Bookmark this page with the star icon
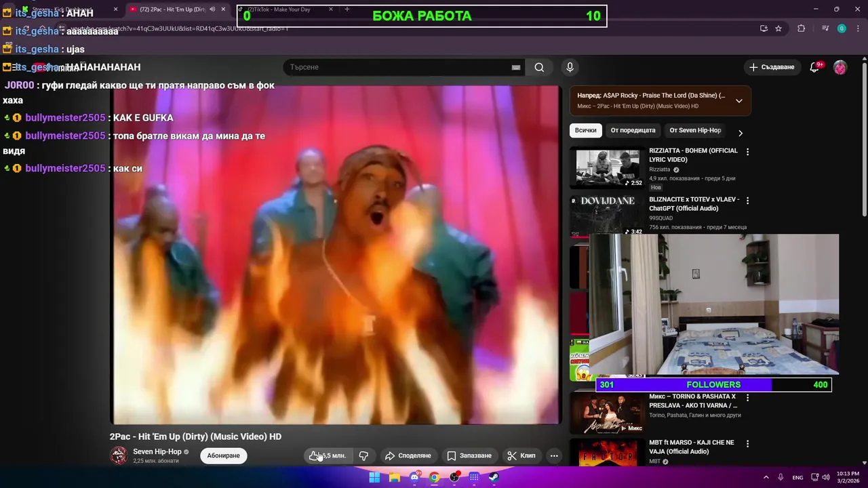Screen dimensions: 868x488 tap(778, 28)
